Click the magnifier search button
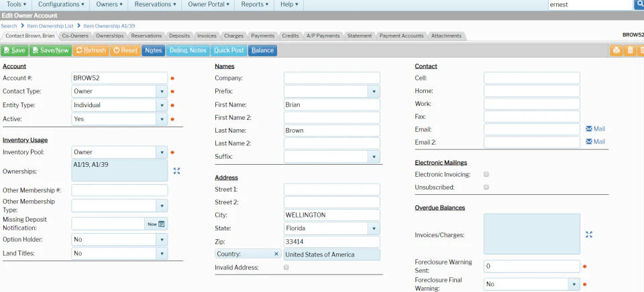Screen dimensions: 644x292 pyautogui.click(x=639, y=5)
